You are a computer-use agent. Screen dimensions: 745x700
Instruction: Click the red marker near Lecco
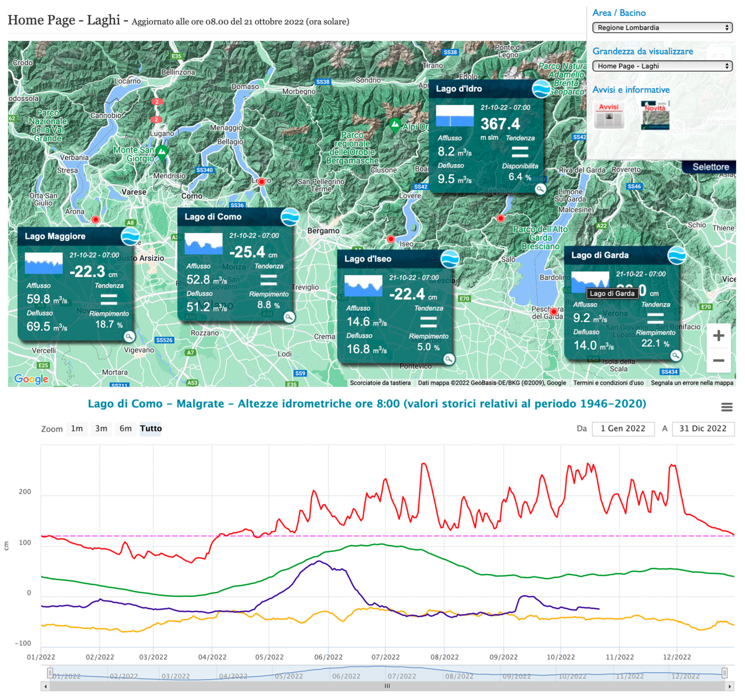coord(262,182)
